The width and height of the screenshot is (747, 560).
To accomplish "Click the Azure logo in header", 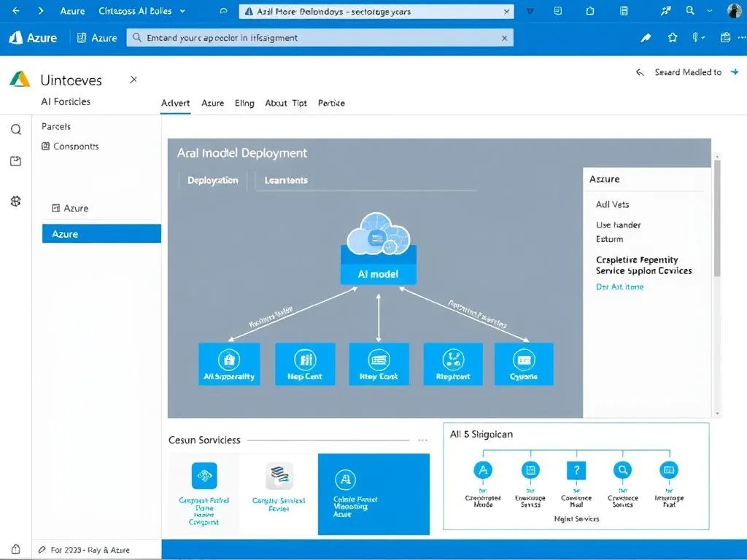I will (32, 38).
